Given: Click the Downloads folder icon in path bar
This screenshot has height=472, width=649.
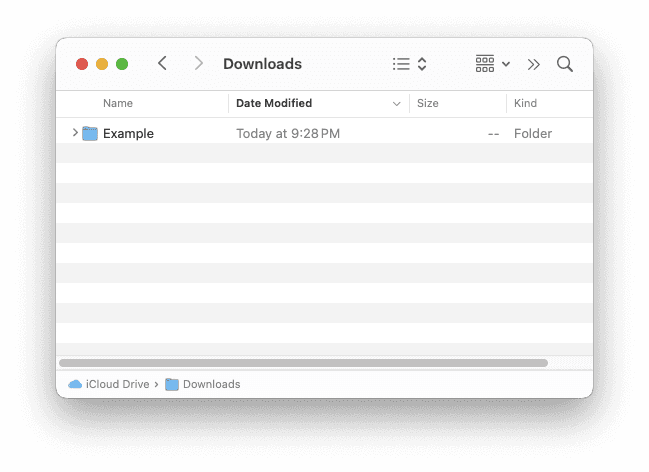Looking at the screenshot, I should coord(172,384).
